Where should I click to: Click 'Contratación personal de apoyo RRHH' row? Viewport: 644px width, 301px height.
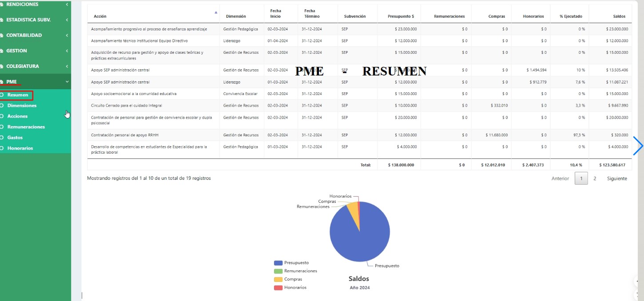click(359, 135)
